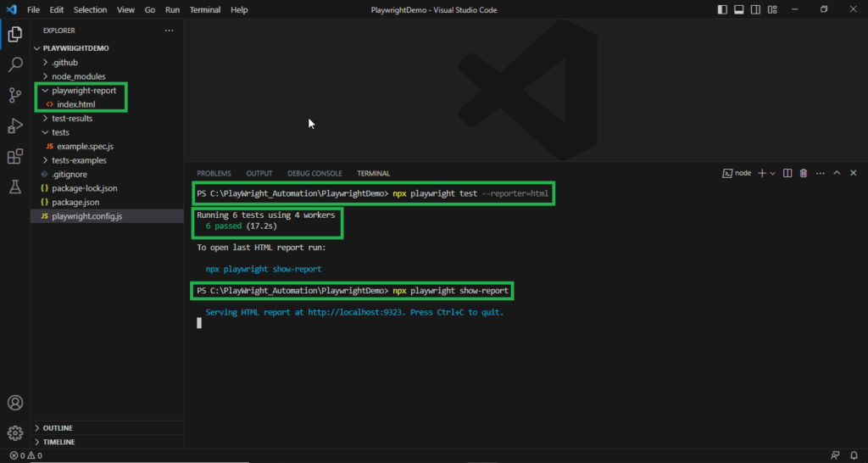Open the Run and Debug view
This screenshot has width=868, height=463.
(15, 126)
